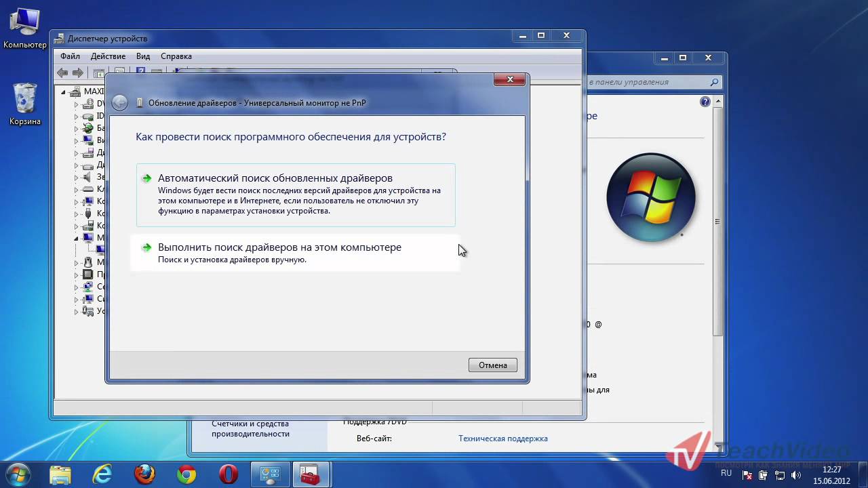Expand the Ба batteries node arrow
Image resolution: width=868 pixels, height=488 pixels.
pos(77,128)
